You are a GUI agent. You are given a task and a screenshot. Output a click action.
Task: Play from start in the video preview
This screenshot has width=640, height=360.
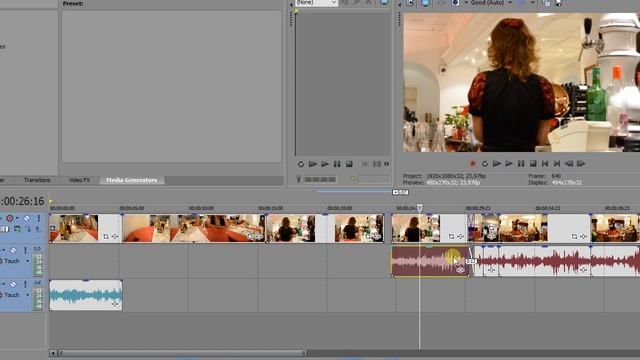click(x=497, y=164)
